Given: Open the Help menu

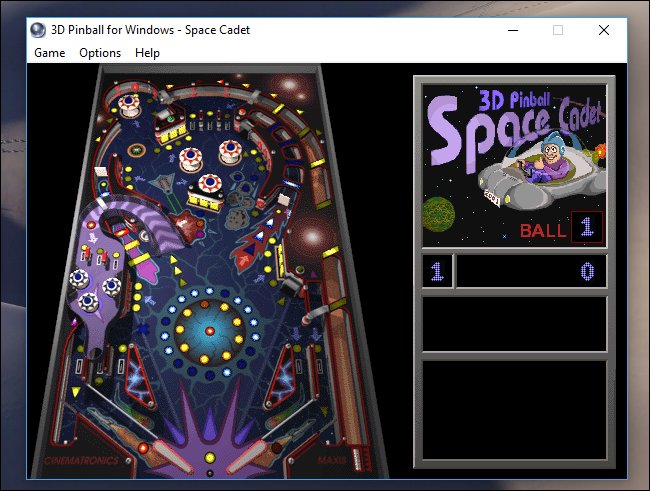Looking at the screenshot, I should (147, 53).
